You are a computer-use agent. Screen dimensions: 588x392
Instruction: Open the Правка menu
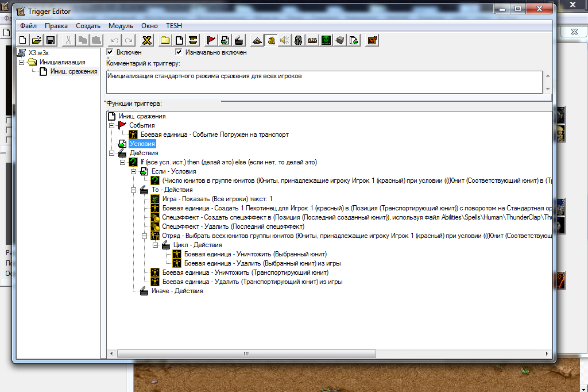[56, 26]
